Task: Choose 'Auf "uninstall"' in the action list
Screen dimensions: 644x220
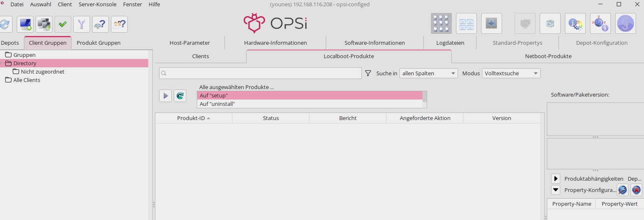Action: (310, 104)
